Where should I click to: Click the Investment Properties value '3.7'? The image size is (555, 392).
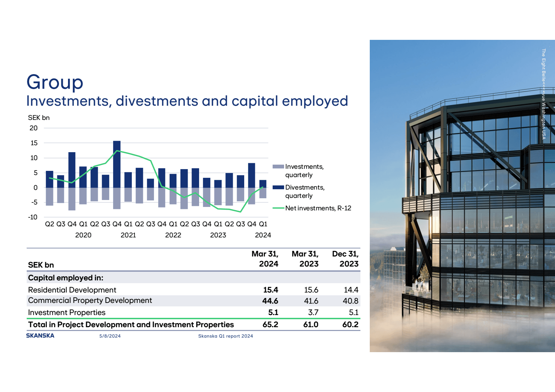coord(313,313)
